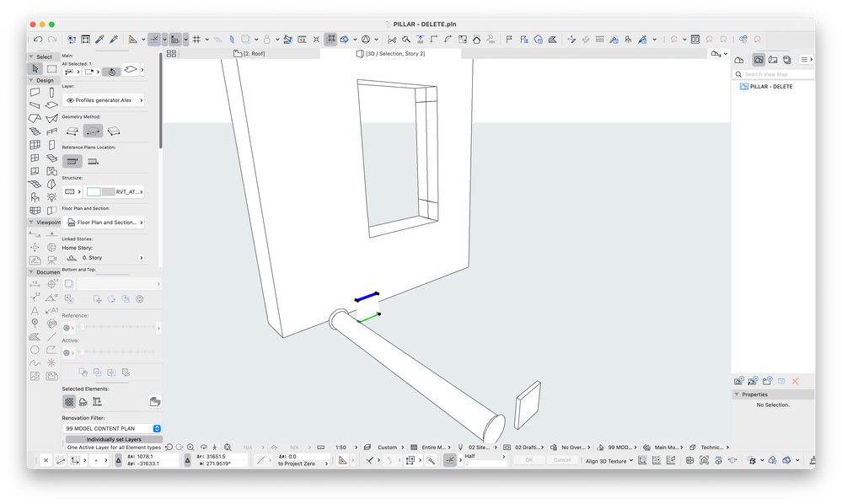842x504 pixels.
Task: Select the Dimension tool
Action: (x=35, y=284)
